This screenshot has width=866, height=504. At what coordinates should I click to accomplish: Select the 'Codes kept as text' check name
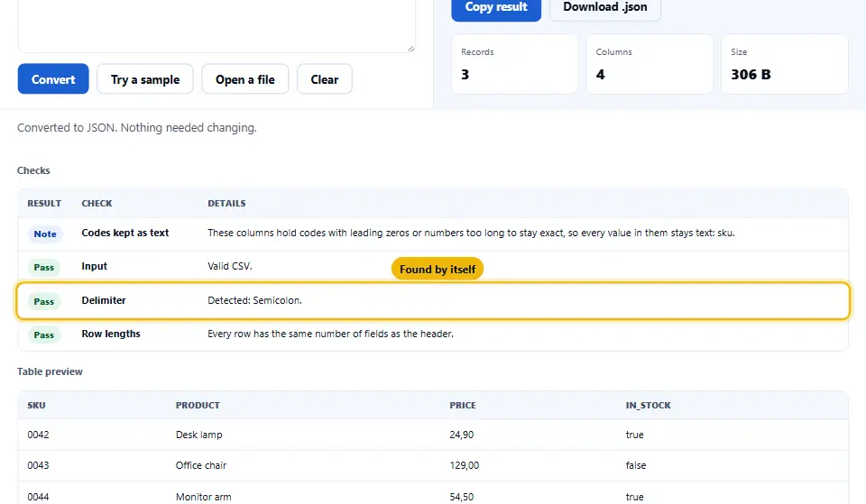pos(125,233)
